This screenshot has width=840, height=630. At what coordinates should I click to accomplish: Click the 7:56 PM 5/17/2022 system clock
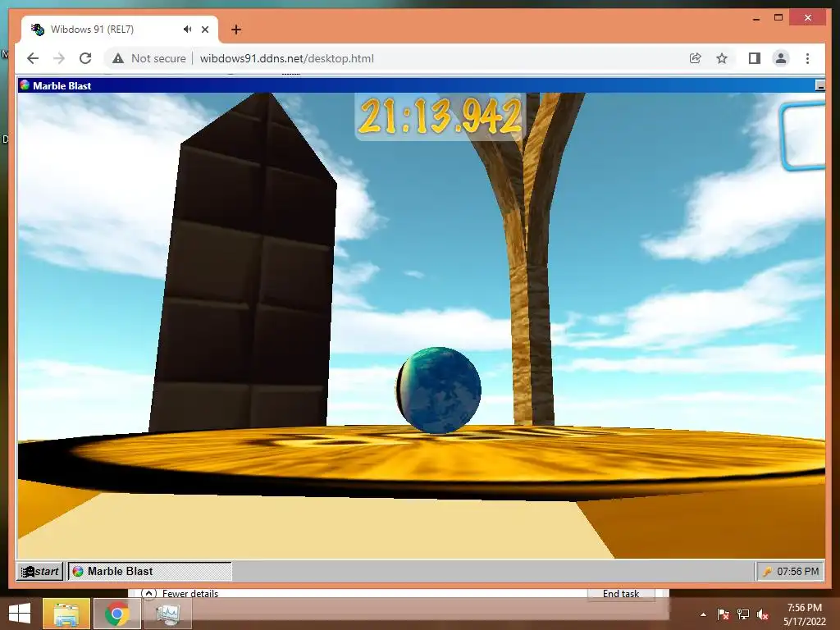point(805,614)
